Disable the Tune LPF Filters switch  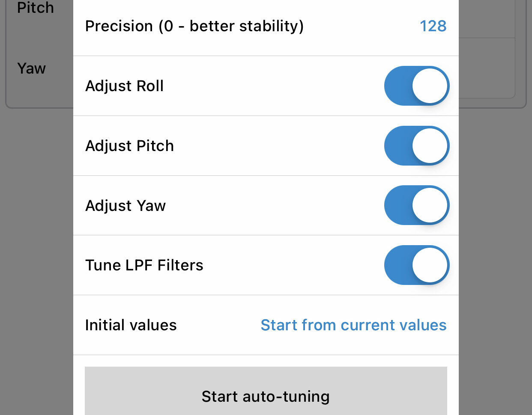417,265
